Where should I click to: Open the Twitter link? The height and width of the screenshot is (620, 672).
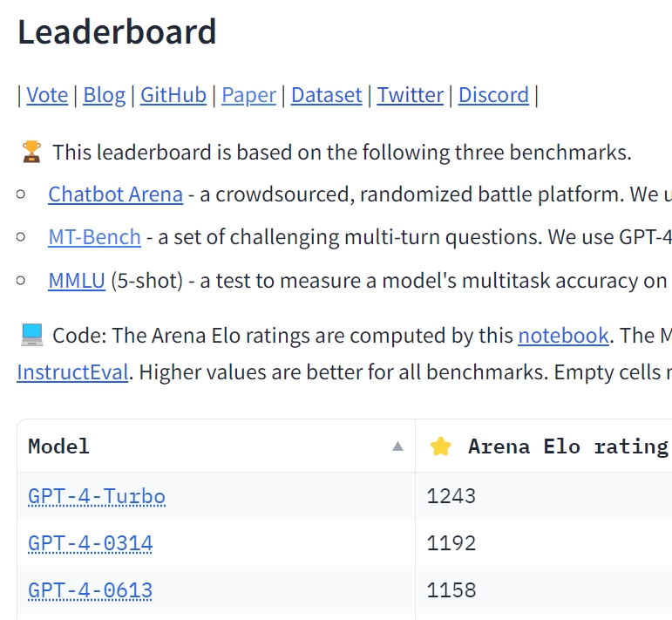point(411,95)
